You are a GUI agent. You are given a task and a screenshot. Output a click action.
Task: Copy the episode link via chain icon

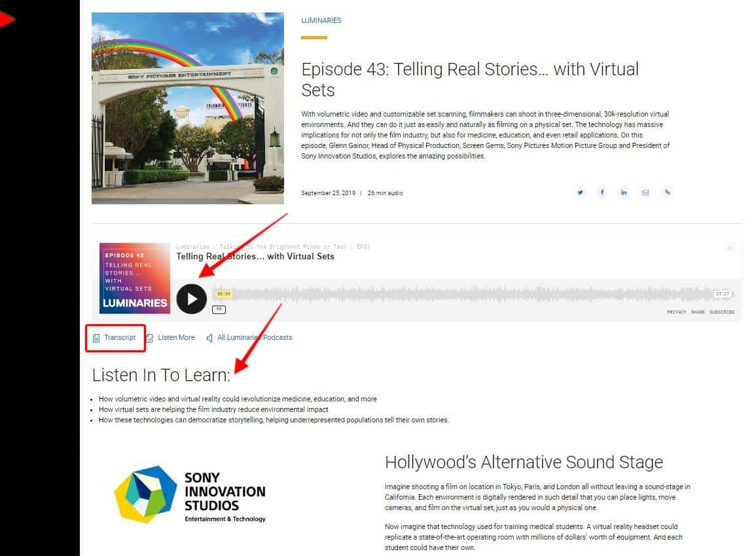pyautogui.click(x=667, y=193)
